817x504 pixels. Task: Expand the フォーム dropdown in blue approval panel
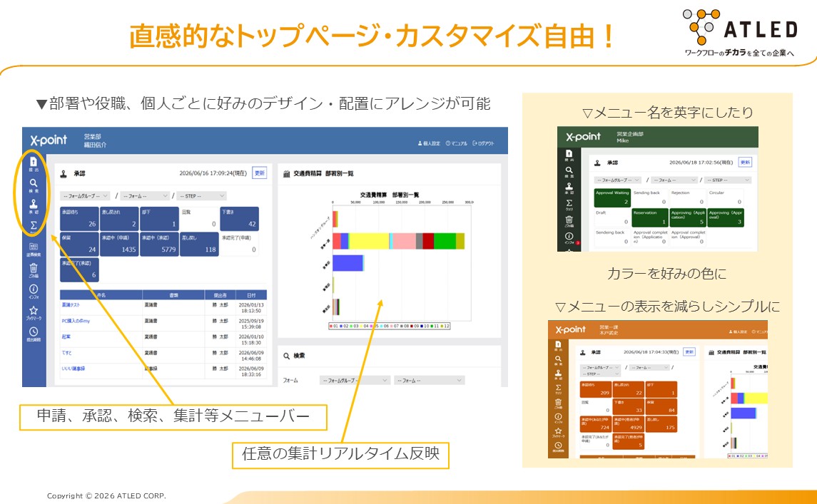point(145,196)
